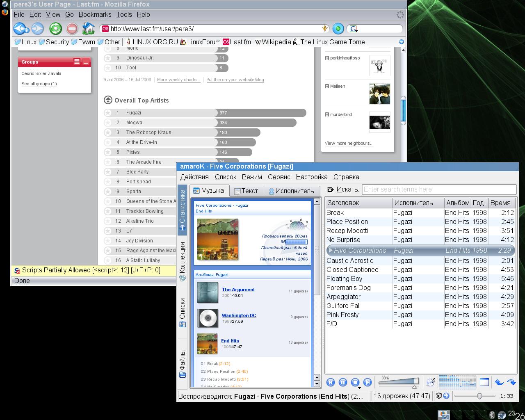Viewport: 525px width, 420px height.
Task: Open amaroK Действия menu
Action: (x=194, y=177)
